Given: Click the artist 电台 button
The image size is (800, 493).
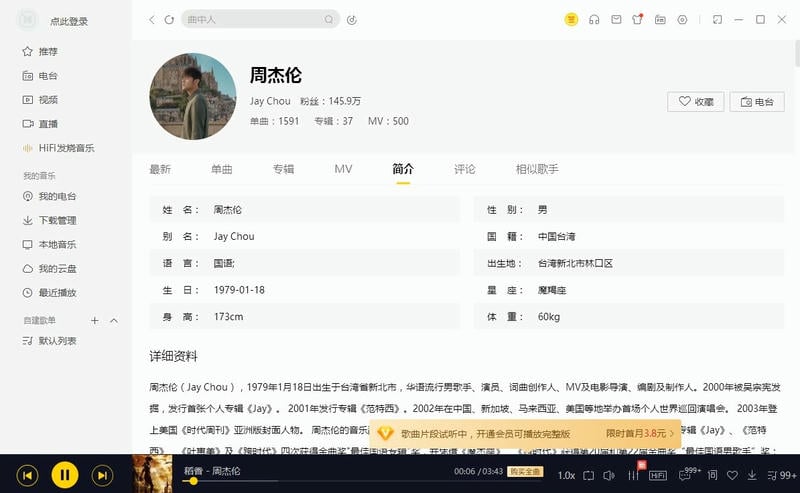Looking at the screenshot, I should click(757, 102).
